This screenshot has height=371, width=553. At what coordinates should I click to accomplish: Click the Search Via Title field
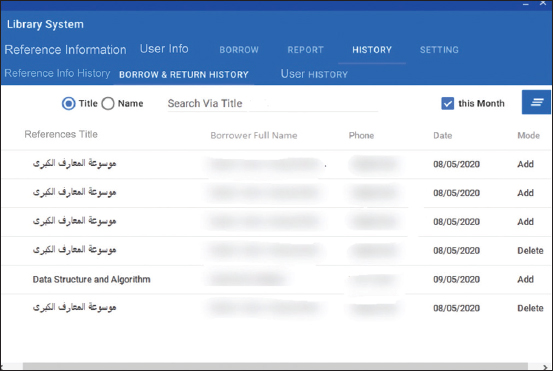[273, 104]
